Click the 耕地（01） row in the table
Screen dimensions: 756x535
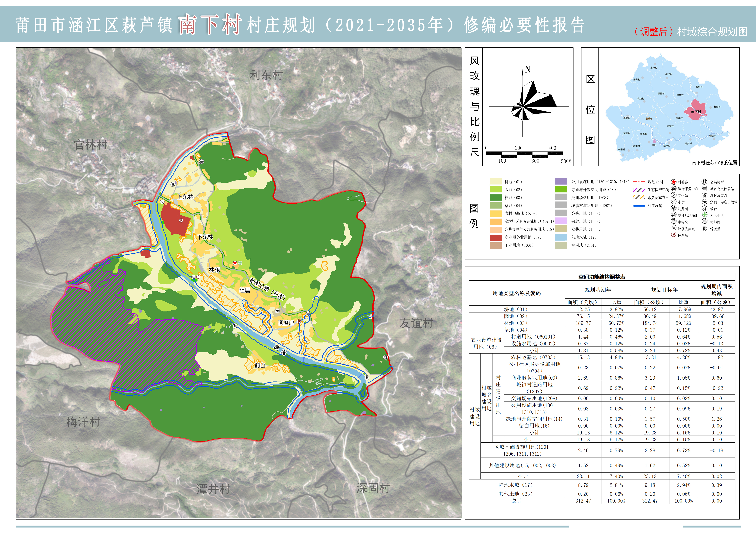coord(516,309)
